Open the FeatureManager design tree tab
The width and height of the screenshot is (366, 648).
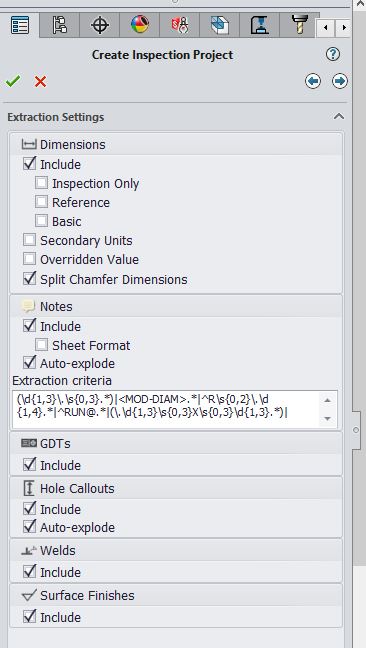tap(20, 25)
